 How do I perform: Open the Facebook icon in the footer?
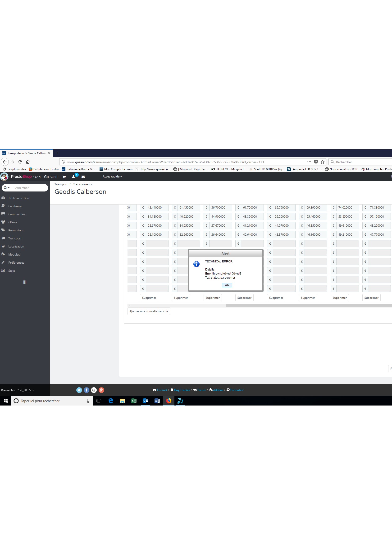point(87,390)
